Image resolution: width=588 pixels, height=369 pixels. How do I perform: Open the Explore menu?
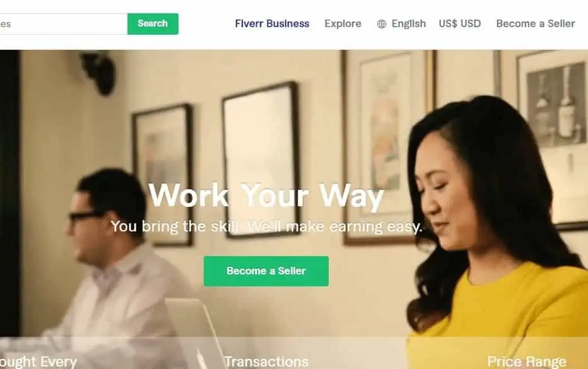(x=343, y=23)
